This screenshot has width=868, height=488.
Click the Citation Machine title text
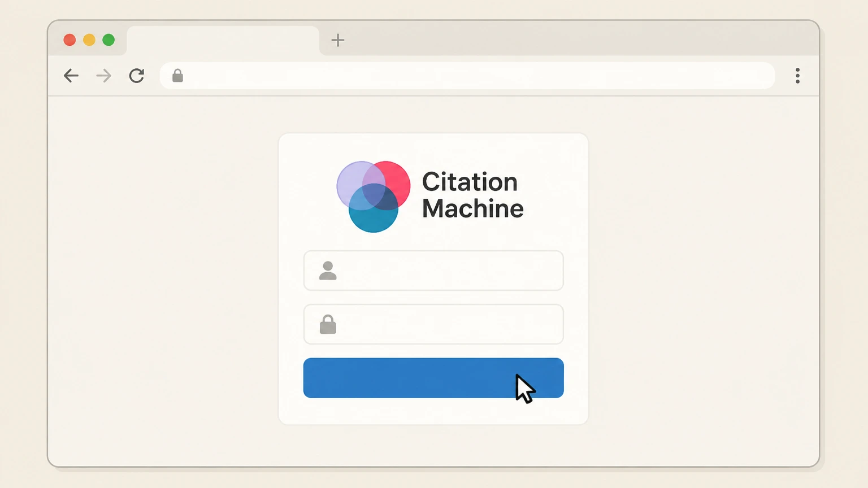[473, 195]
